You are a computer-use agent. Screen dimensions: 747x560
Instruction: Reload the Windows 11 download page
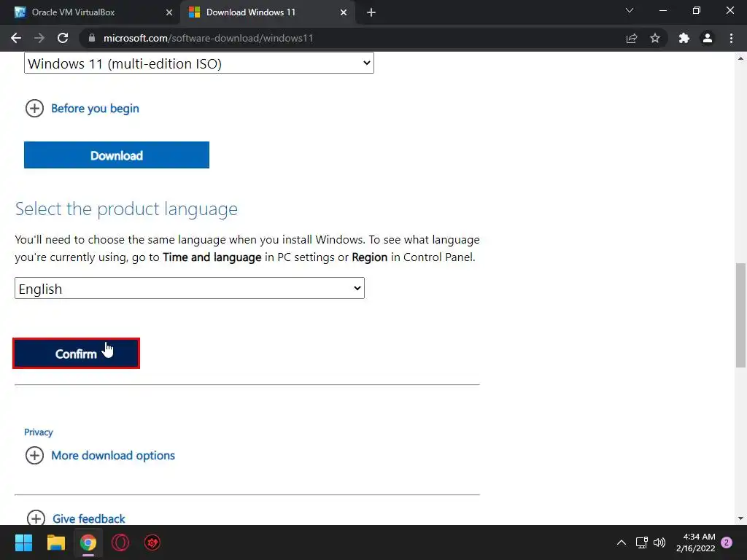(x=63, y=38)
